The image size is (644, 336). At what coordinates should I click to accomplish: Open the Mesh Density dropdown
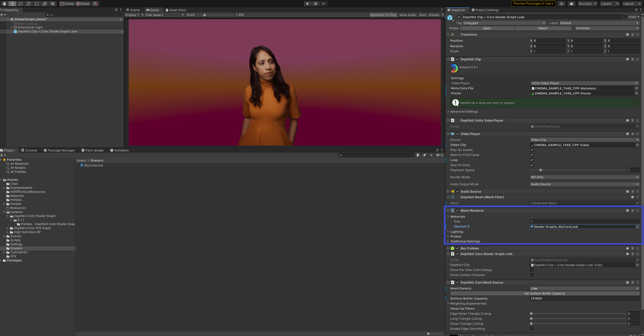pyautogui.click(x=584, y=288)
